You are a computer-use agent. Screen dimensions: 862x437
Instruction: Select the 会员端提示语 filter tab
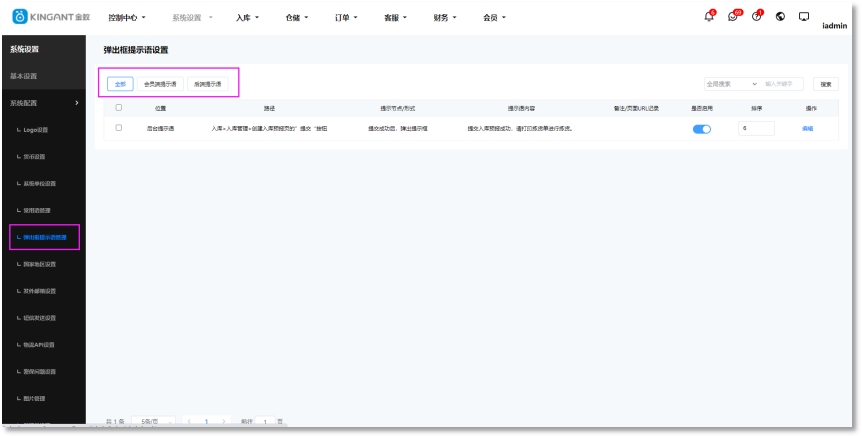click(x=160, y=84)
